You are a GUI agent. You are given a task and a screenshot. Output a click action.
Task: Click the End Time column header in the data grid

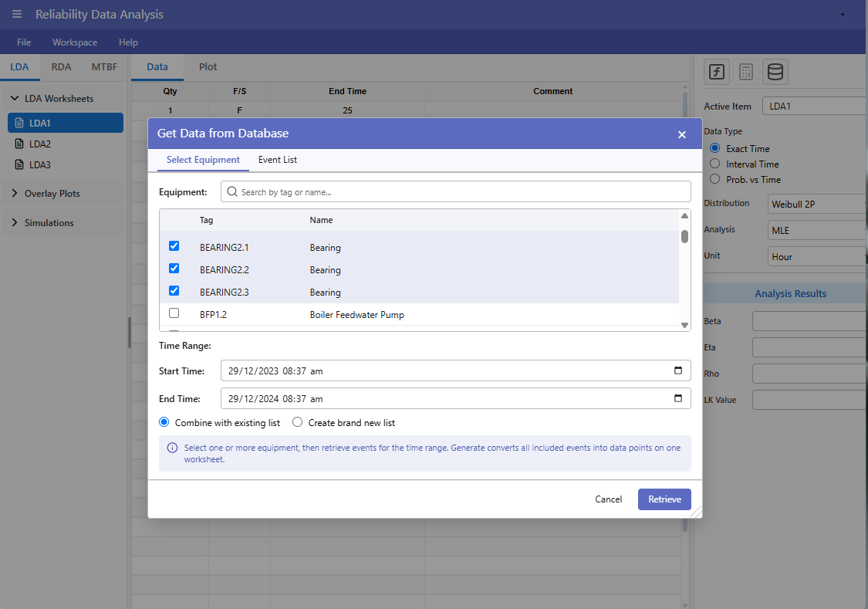coord(348,91)
